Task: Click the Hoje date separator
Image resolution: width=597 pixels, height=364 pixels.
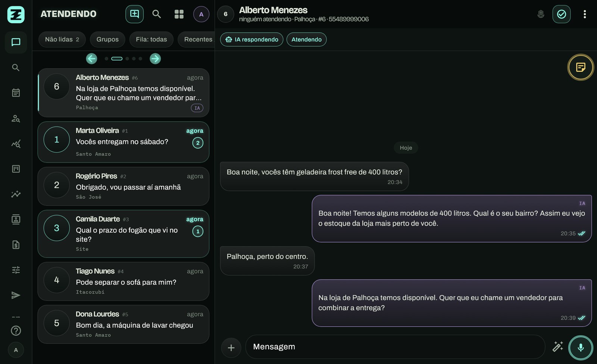Action: coord(406,148)
